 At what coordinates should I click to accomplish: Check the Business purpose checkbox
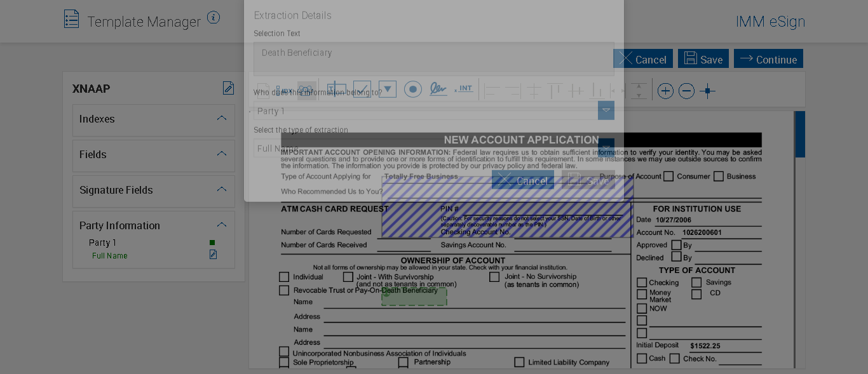click(719, 177)
